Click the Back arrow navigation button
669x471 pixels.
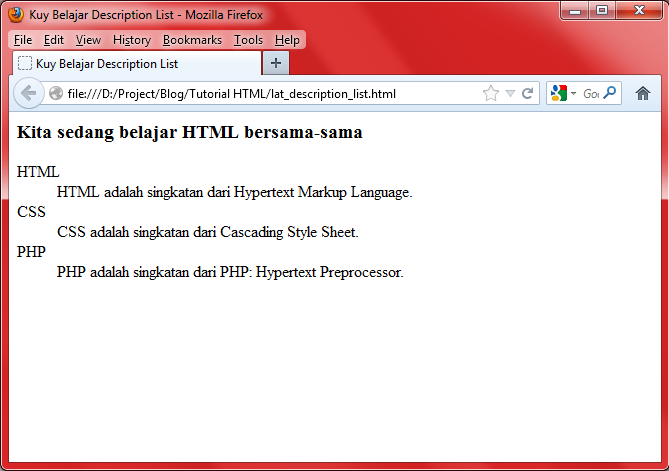coord(29,93)
